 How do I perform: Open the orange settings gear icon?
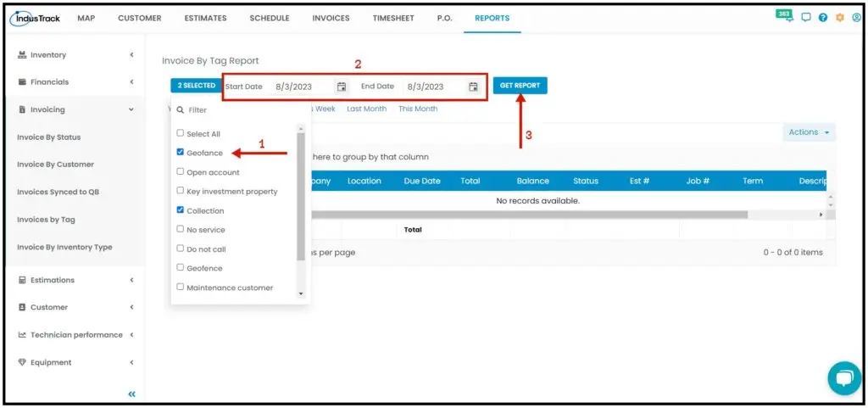tap(840, 18)
